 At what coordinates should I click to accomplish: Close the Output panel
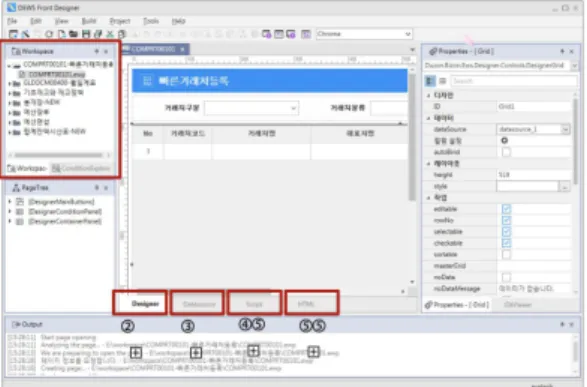(571, 324)
